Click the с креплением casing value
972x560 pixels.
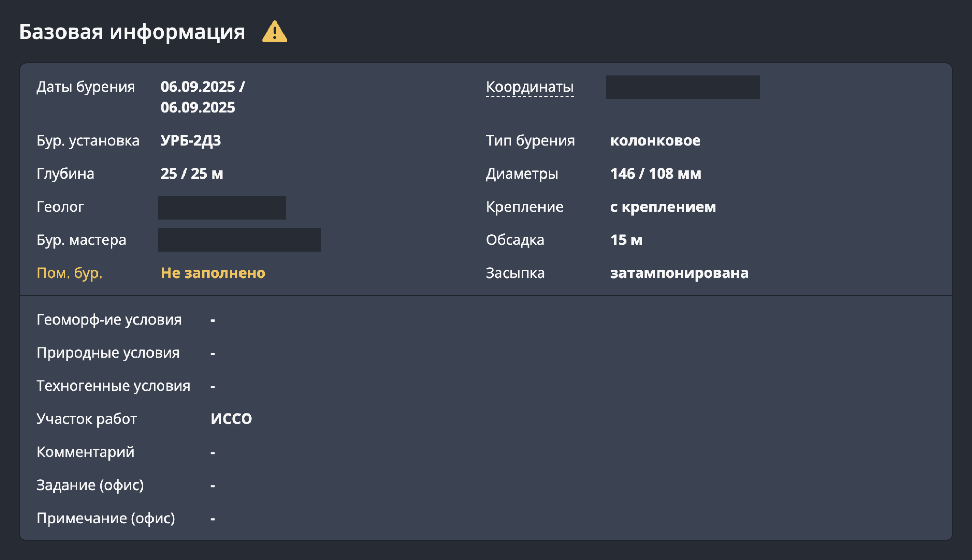[x=663, y=207]
